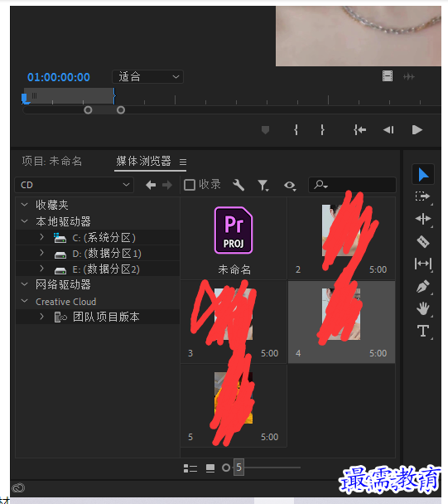Select the 未命名 project file thumbnail

[x=234, y=239]
